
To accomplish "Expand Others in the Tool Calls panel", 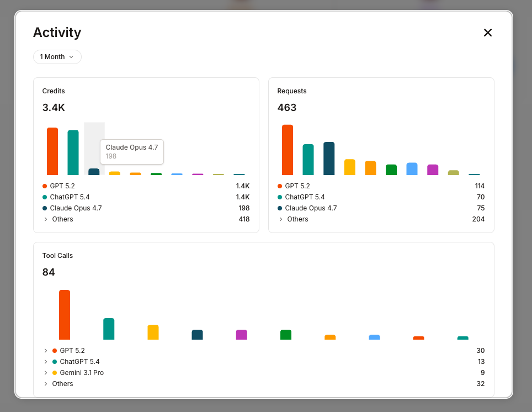I will coord(46,384).
